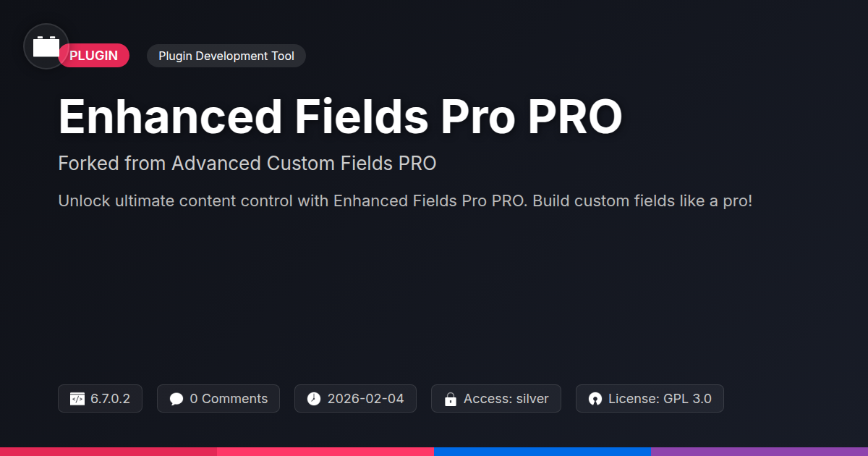Click the purple segment of the bottom color bar
Image resolution: width=868 pixels, height=456 pixels.
point(759,452)
